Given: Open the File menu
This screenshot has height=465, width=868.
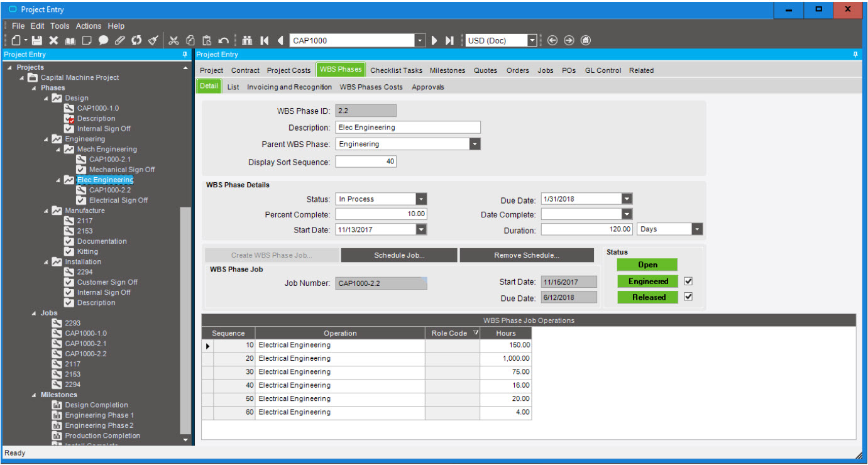Looking at the screenshot, I should coord(18,26).
